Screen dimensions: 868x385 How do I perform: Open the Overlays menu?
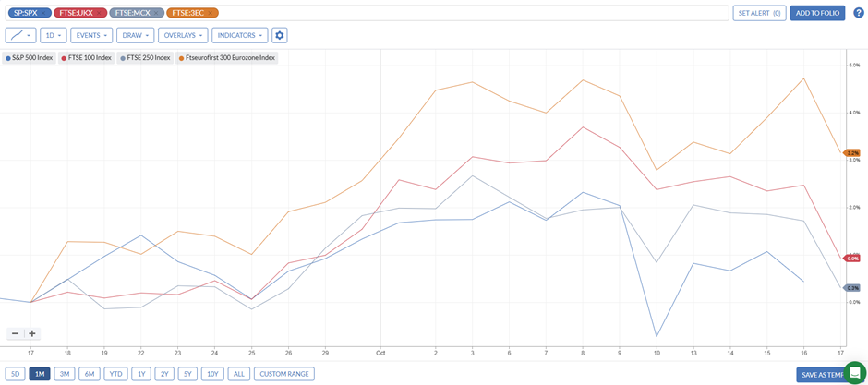(182, 35)
